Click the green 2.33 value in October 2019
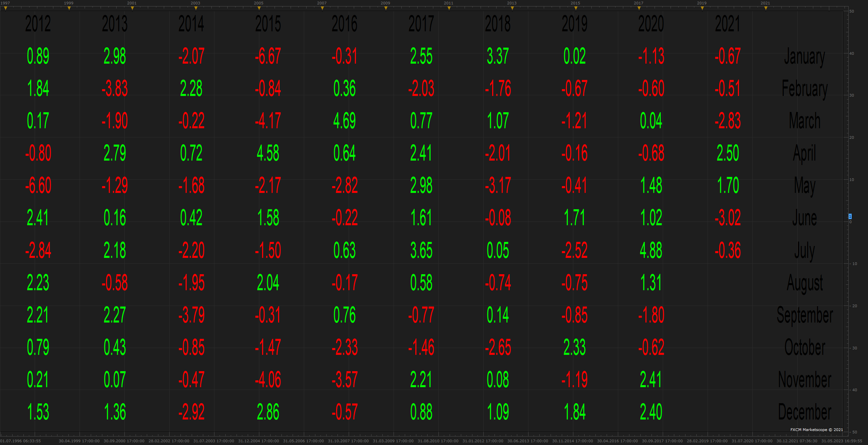This screenshot has height=445, width=868. click(x=575, y=347)
